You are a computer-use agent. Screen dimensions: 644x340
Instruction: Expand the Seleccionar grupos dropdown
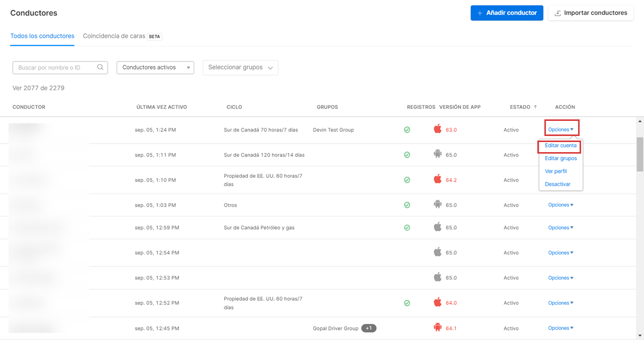(240, 67)
